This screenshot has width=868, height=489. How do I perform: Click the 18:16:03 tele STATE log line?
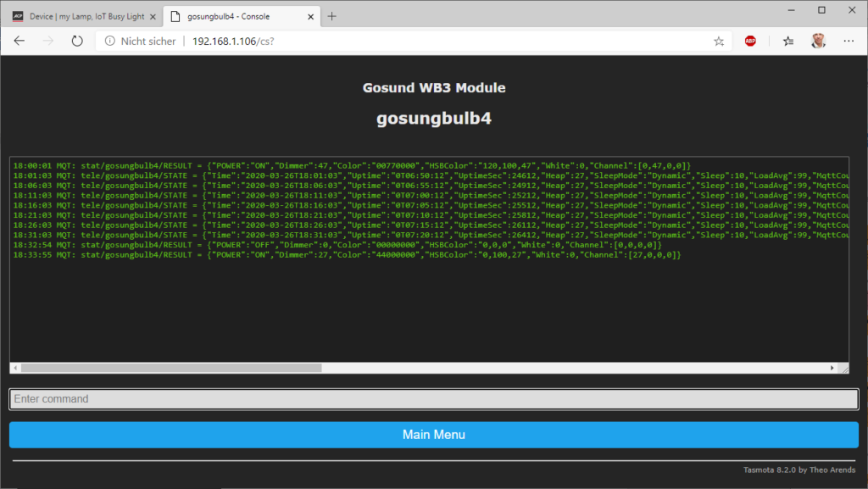[431, 205]
